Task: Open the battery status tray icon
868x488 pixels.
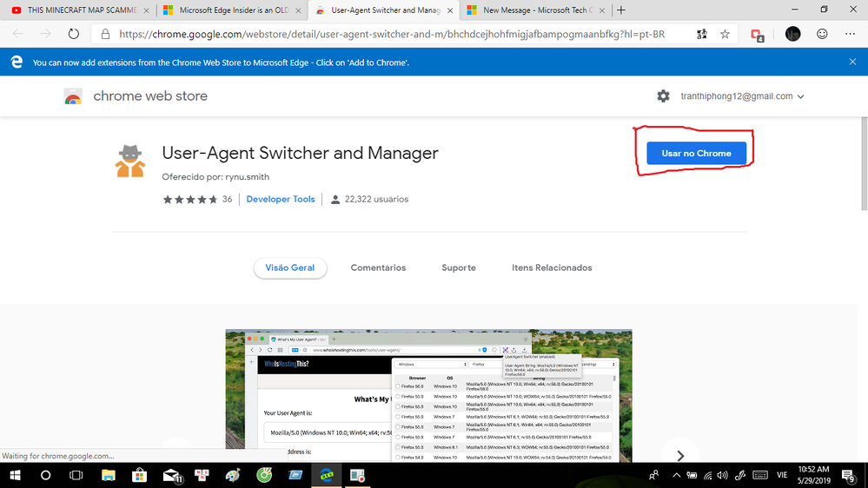Action: [x=692, y=475]
